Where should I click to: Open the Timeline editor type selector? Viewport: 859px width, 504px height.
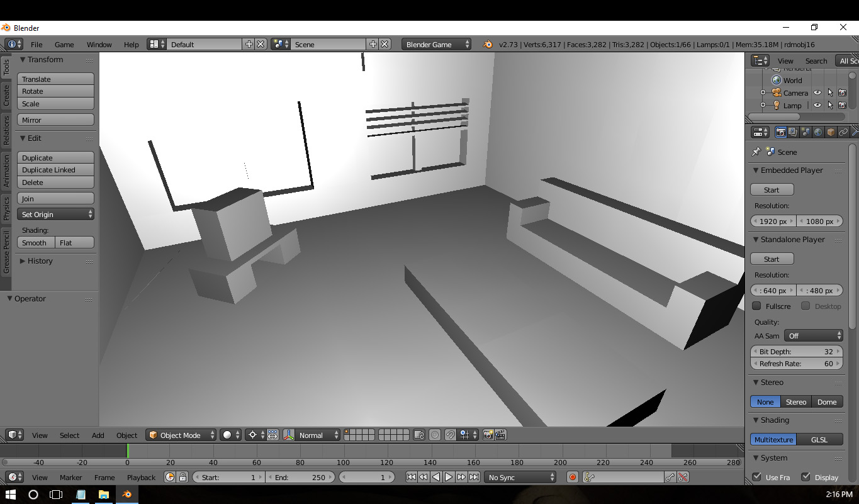pyautogui.click(x=15, y=477)
